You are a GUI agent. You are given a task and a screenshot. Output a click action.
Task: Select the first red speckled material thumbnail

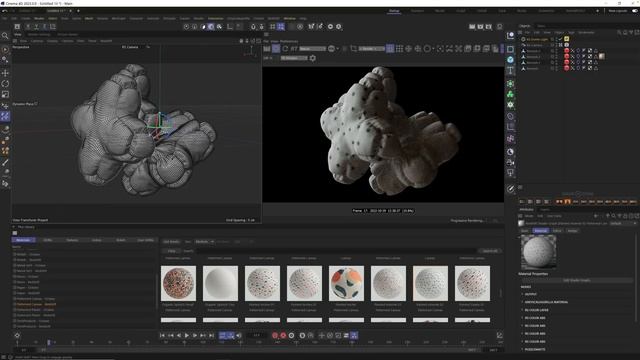tap(178, 283)
